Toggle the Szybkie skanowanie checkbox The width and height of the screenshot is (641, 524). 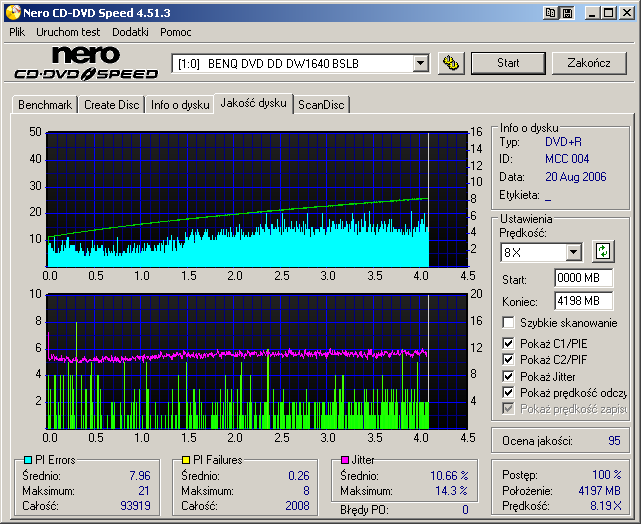click(x=508, y=322)
